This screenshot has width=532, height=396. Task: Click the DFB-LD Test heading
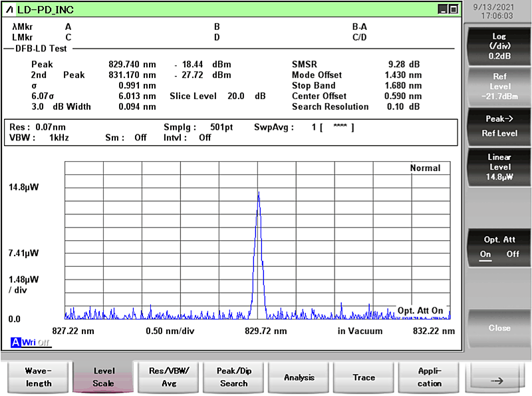coord(41,49)
